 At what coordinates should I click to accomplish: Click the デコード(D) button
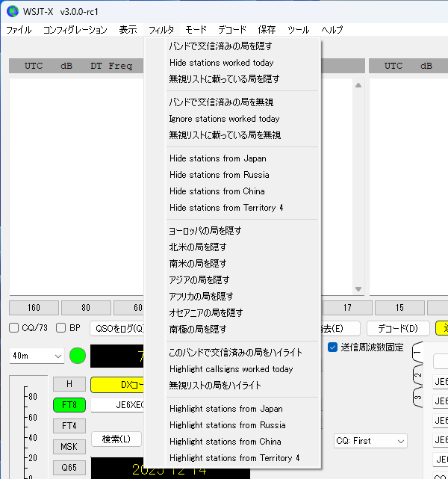point(398,329)
